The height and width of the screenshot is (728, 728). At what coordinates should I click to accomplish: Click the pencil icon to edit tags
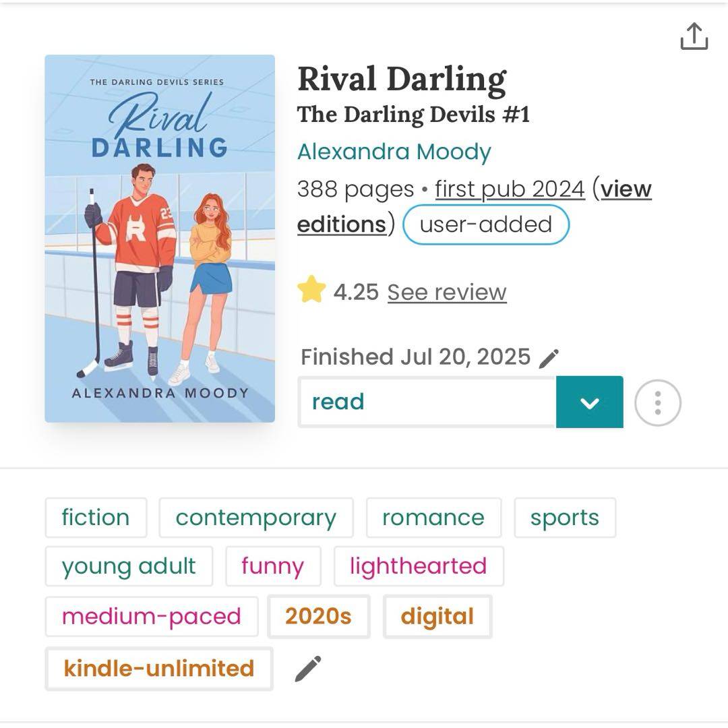coord(308,669)
